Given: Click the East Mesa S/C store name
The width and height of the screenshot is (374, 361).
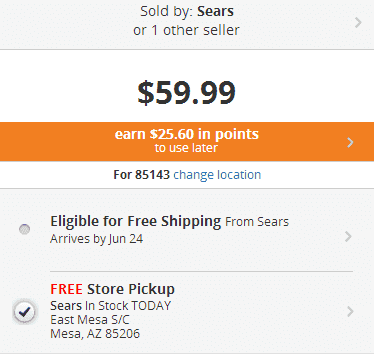Looking at the screenshot, I should [90, 320].
